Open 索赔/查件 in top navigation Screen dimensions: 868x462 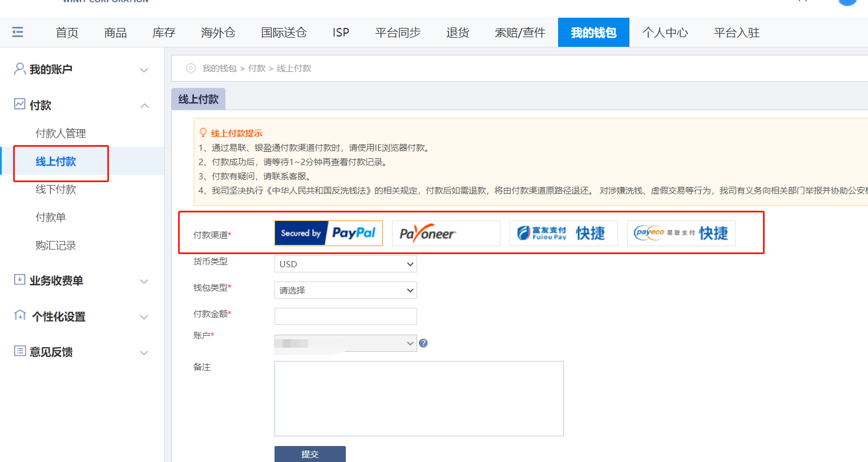tap(520, 33)
